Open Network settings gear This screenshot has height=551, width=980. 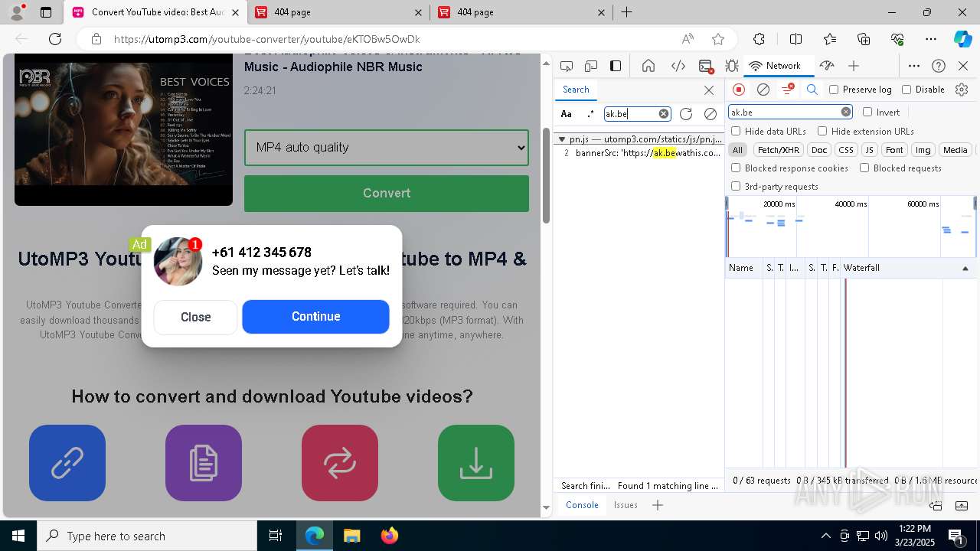(962, 90)
